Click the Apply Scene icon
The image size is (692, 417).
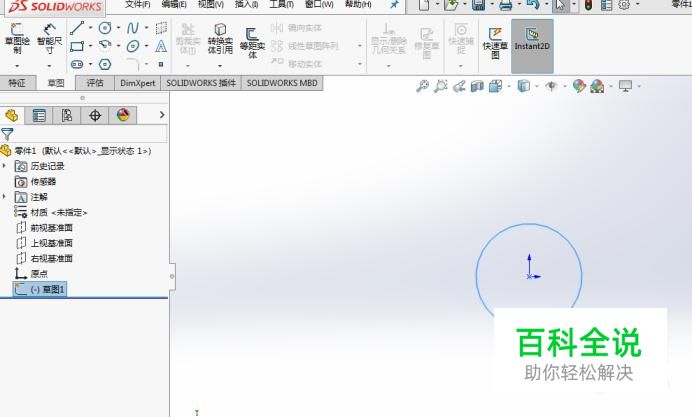click(x=597, y=86)
